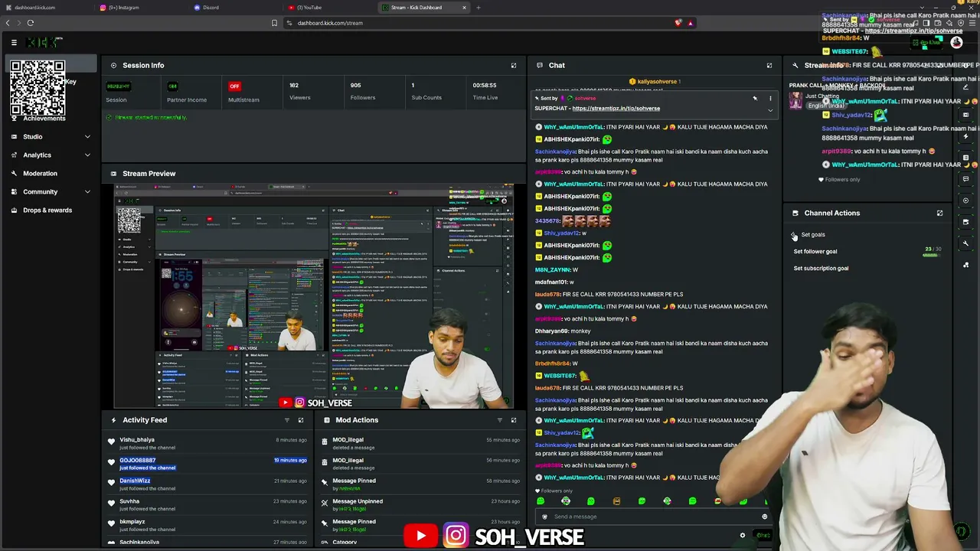Click the Stream Preview header icon
Image resolution: width=980 pixels, height=551 pixels.
pos(113,174)
